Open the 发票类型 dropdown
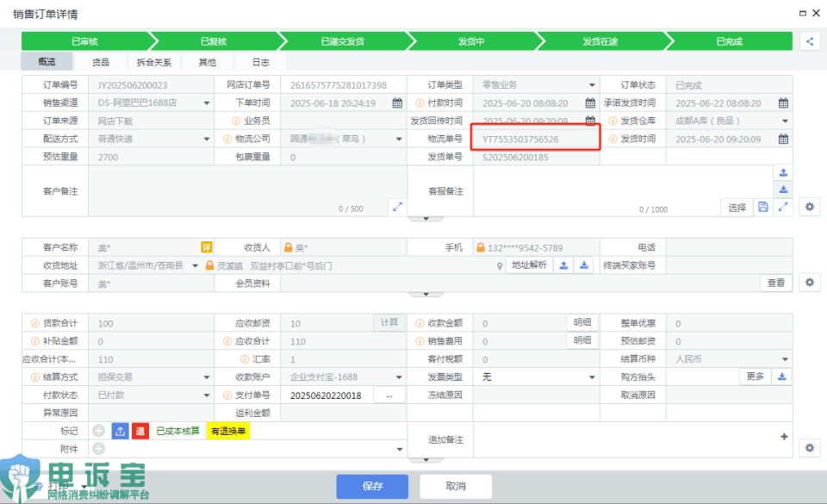 (x=592, y=377)
